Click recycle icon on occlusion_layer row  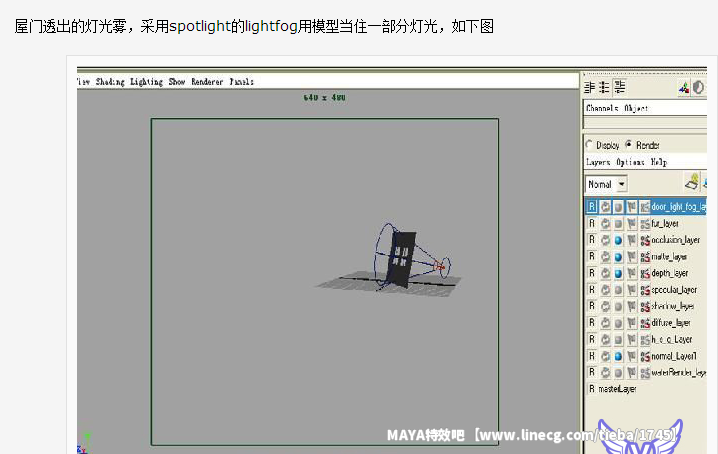pyautogui.click(x=605, y=240)
